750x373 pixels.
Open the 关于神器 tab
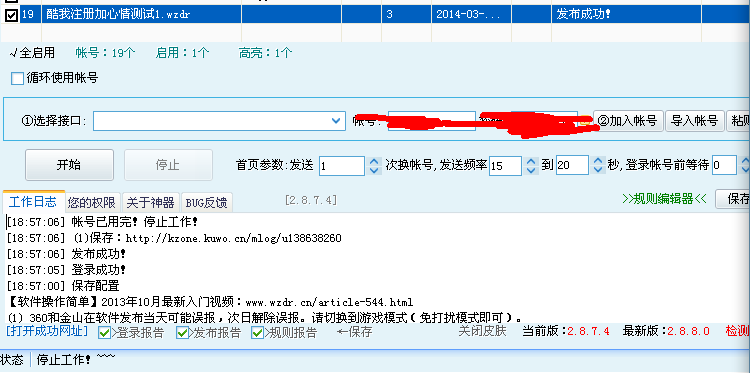click(x=151, y=203)
